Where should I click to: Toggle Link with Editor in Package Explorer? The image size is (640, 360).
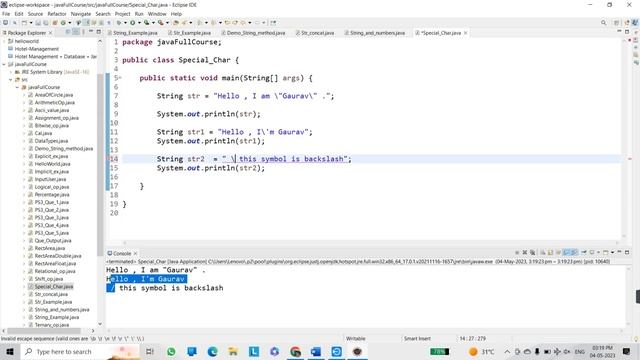tap(76, 32)
